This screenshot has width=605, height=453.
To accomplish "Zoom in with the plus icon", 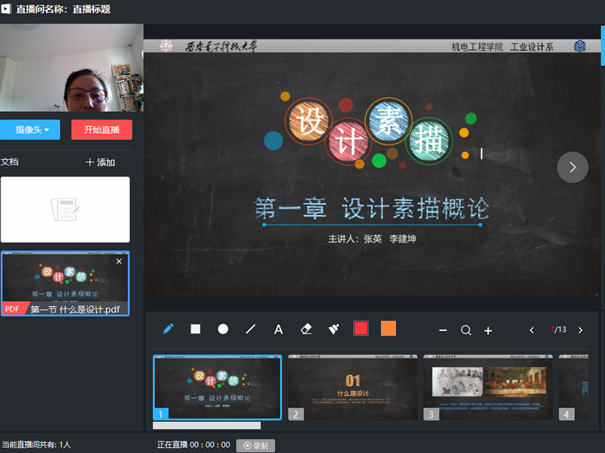I will tap(488, 330).
